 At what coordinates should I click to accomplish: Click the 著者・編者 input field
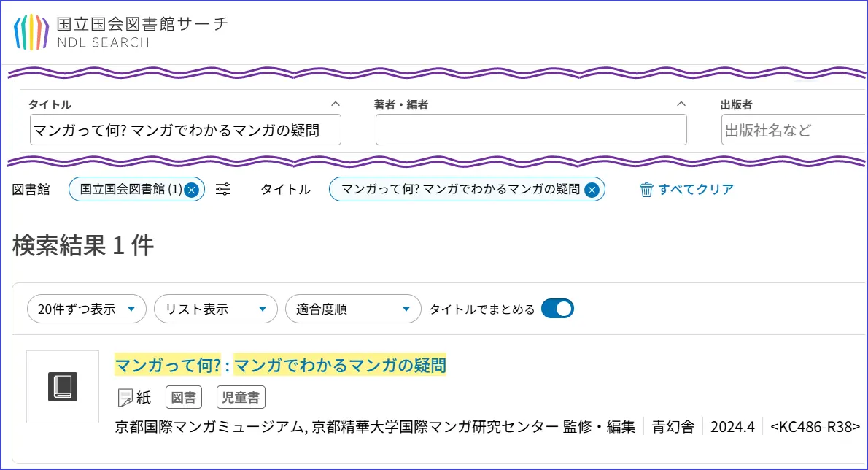point(531,130)
